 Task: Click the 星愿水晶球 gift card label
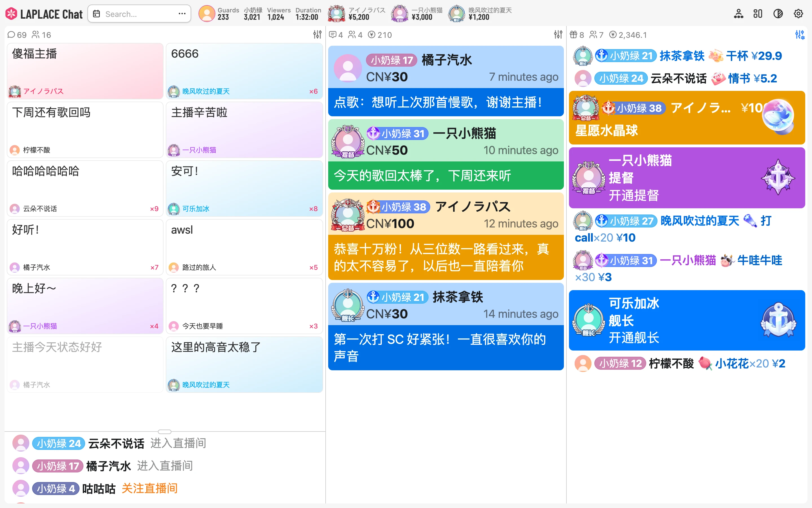pyautogui.click(x=606, y=130)
